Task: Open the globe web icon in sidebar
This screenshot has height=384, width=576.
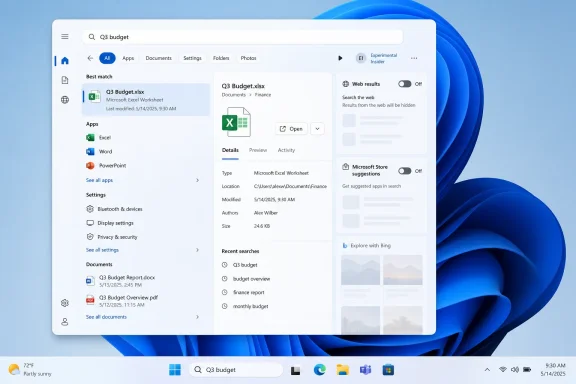Action: [x=65, y=100]
